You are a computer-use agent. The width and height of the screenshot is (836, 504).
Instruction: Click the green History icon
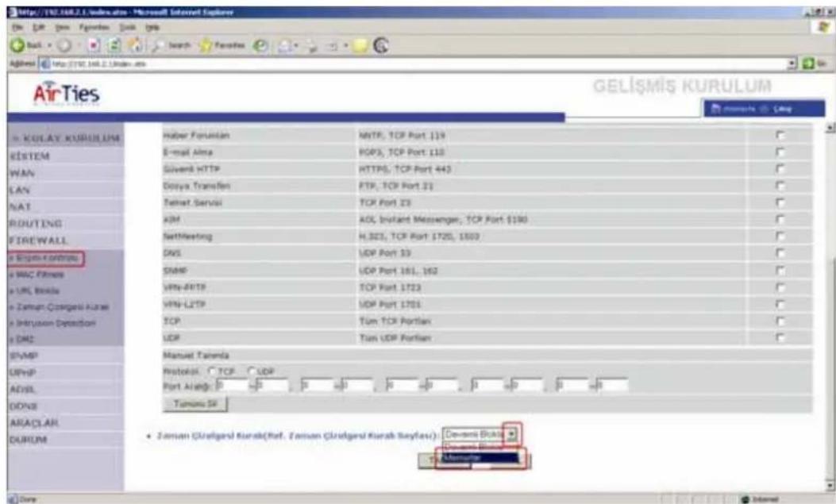(x=260, y=46)
